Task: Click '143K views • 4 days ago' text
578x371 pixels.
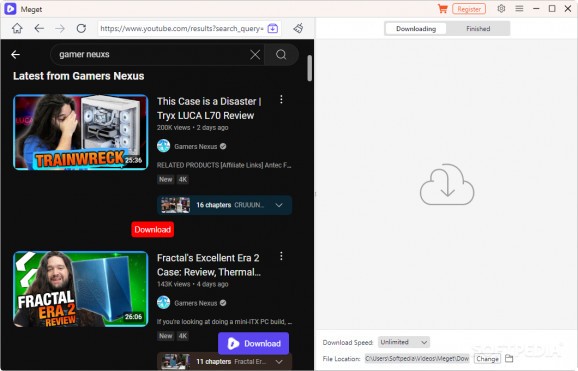Action: point(192,284)
